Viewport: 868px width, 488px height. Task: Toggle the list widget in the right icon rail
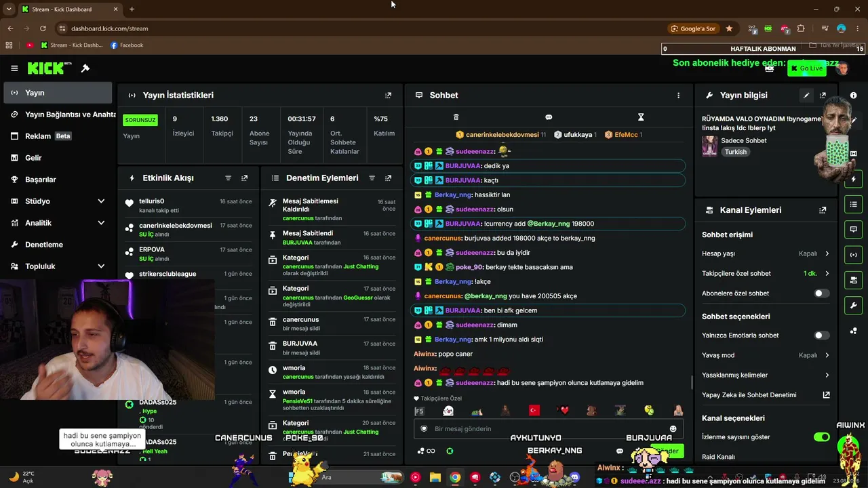point(853,205)
